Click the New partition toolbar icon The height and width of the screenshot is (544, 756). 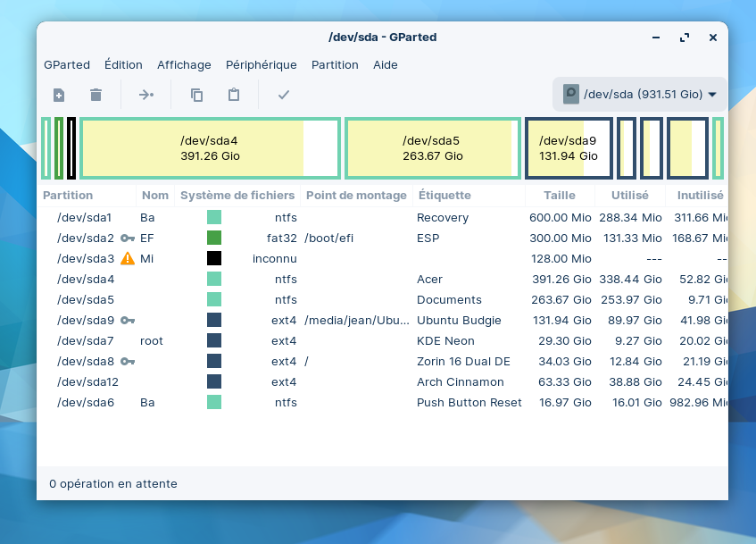click(x=59, y=95)
